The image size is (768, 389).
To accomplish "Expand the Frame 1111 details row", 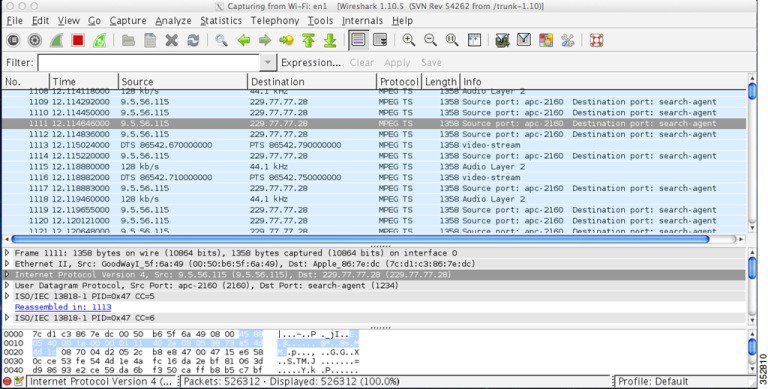I will (7, 253).
